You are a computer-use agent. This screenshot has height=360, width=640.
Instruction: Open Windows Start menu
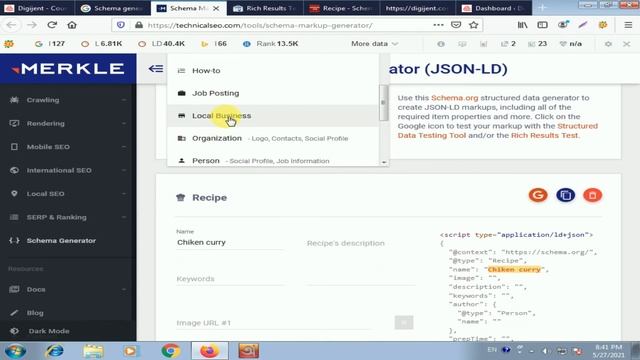point(16,351)
